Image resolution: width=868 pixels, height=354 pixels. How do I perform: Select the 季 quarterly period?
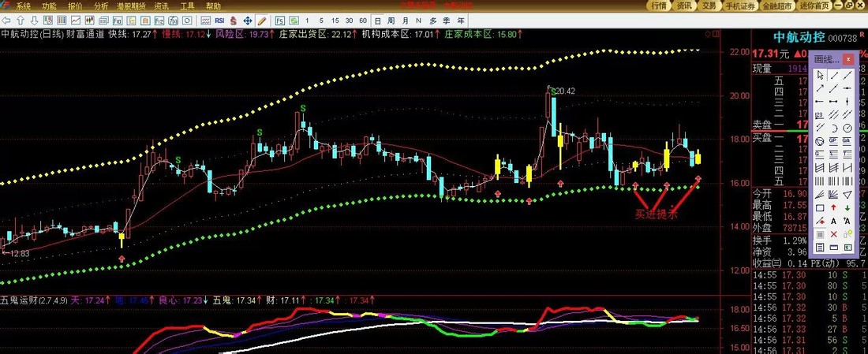pos(447,21)
